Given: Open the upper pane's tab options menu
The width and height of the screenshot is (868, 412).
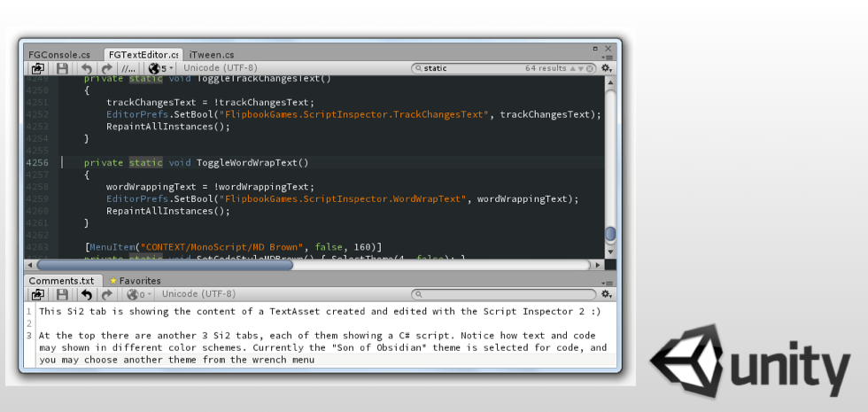Looking at the screenshot, I should click(x=608, y=57).
